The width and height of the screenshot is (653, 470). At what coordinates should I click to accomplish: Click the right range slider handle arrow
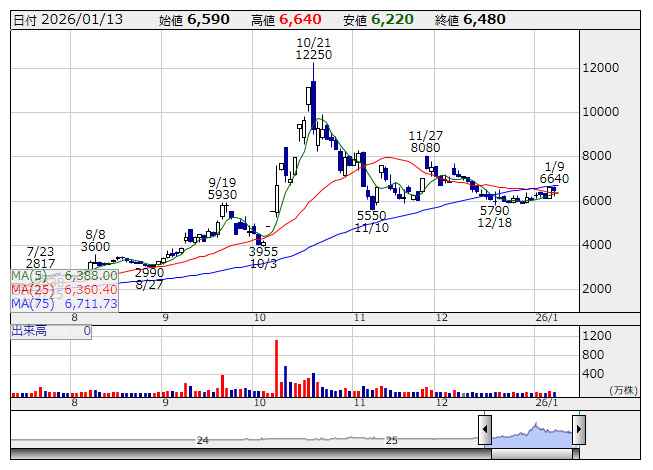[578, 431]
